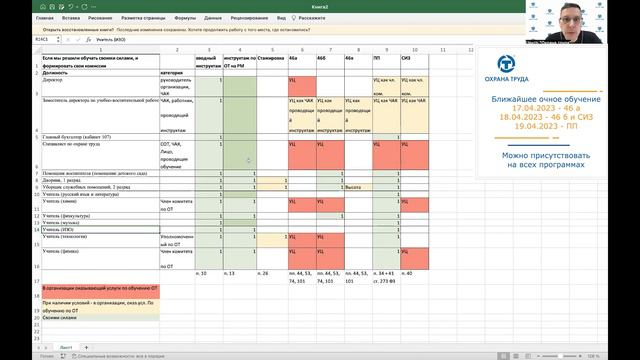
Task: Click the Высота cell in row 9
Action: pos(358,187)
